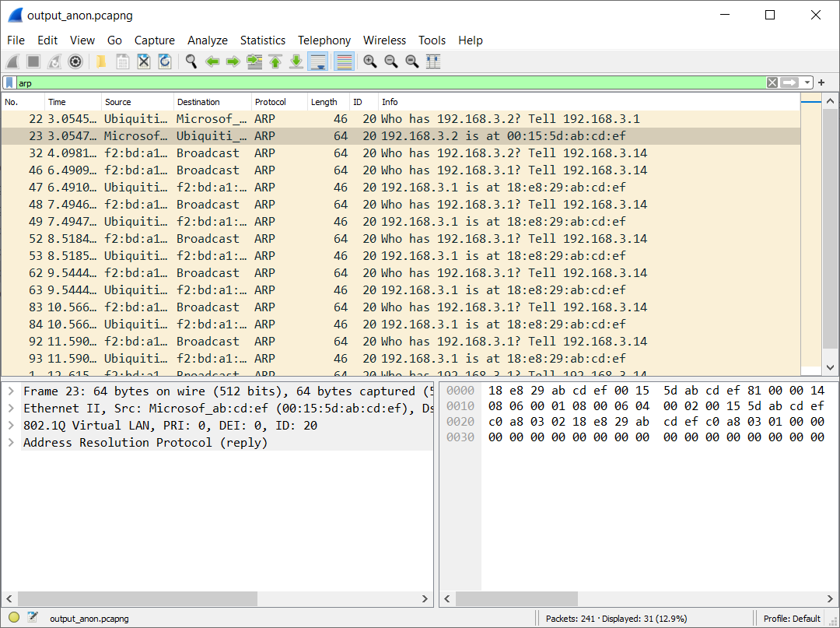This screenshot has height=628, width=840.
Task: Open the Statistics menu
Action: 263,40
